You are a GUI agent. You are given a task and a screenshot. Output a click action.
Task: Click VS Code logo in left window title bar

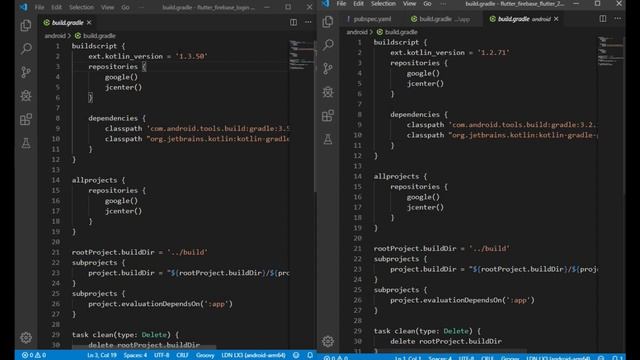click(24, 7)
